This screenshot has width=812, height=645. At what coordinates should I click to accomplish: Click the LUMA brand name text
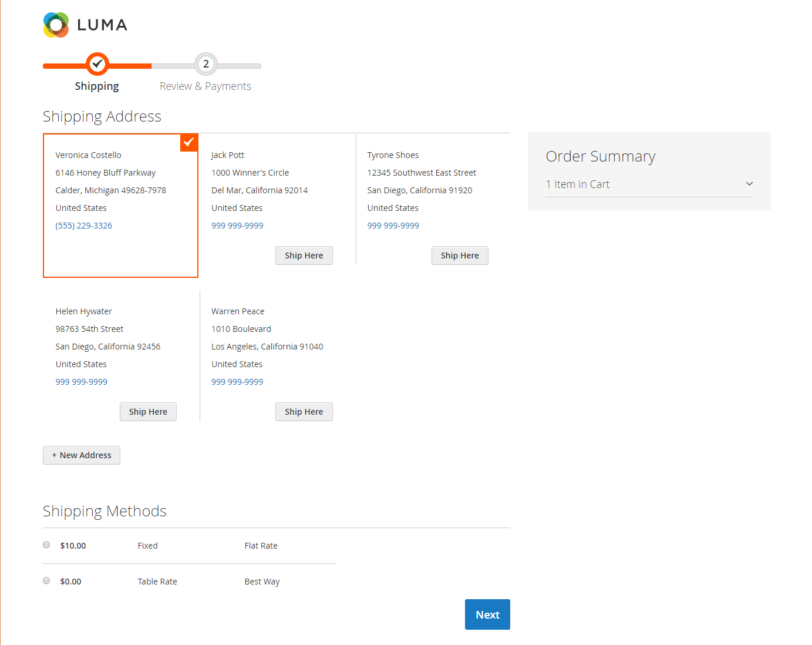click(102, 25)
